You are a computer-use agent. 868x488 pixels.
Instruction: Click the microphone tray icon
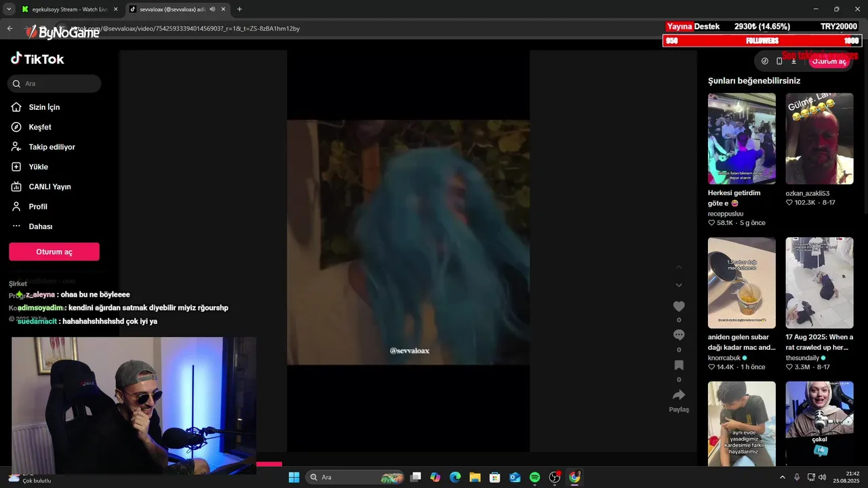[x=797, y=477]
